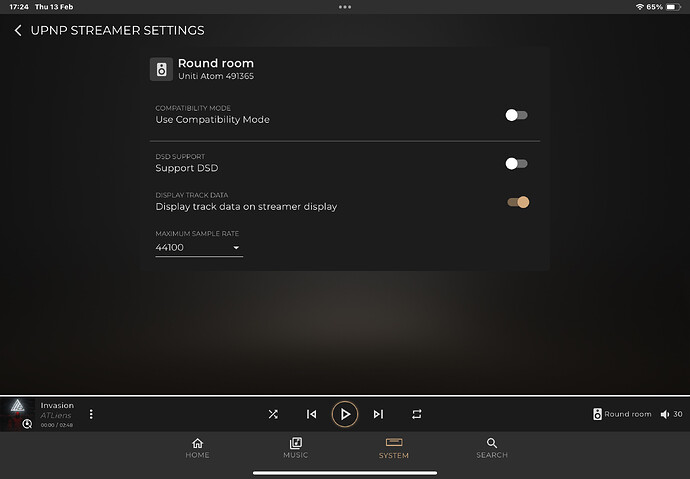Viewport: 690px width, 479px height.
Task: Select the Round room output device
Action: point(622,414)
